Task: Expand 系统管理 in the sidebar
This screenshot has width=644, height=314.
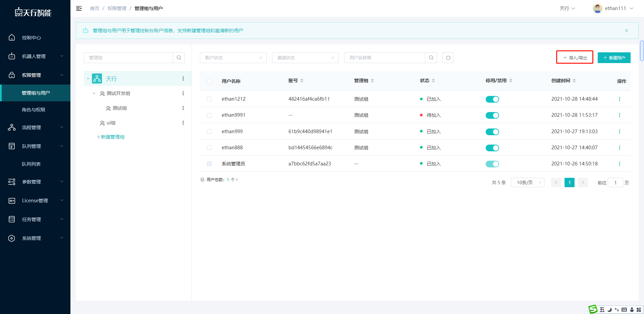Action: (35, 238)
